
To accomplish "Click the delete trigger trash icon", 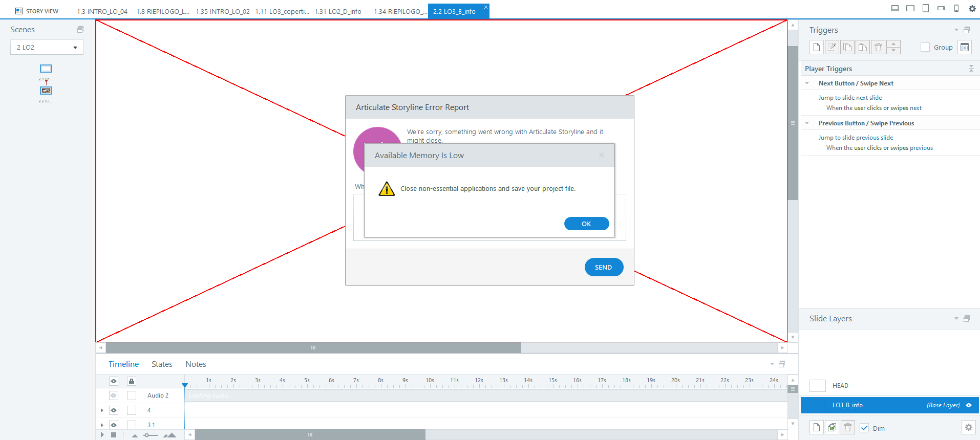I will coord(878,47).
